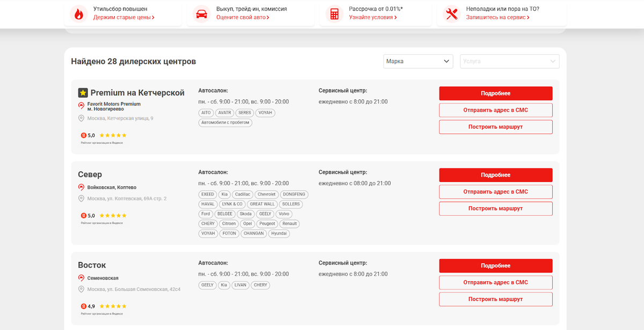Screen dimensions: 644x330
Task: Select the SERES brand tag
Action: coord(245,113)
